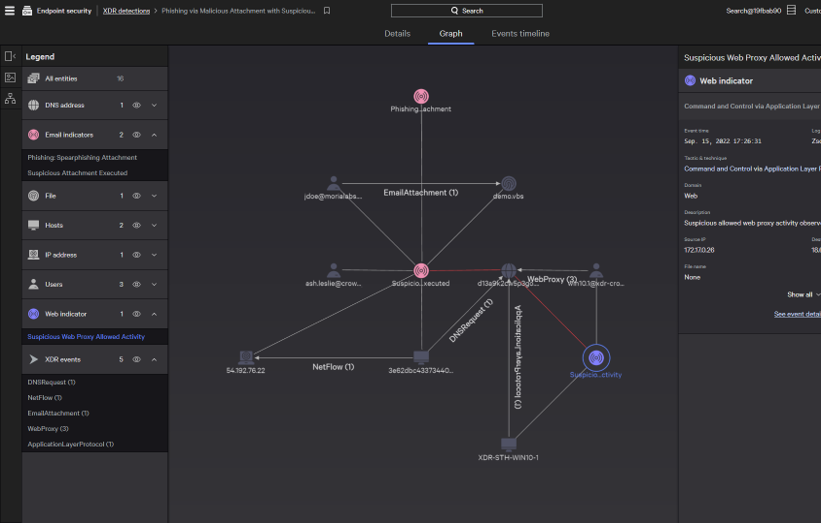Expand the File legend section
821x523 pixels.
(154, 196)
